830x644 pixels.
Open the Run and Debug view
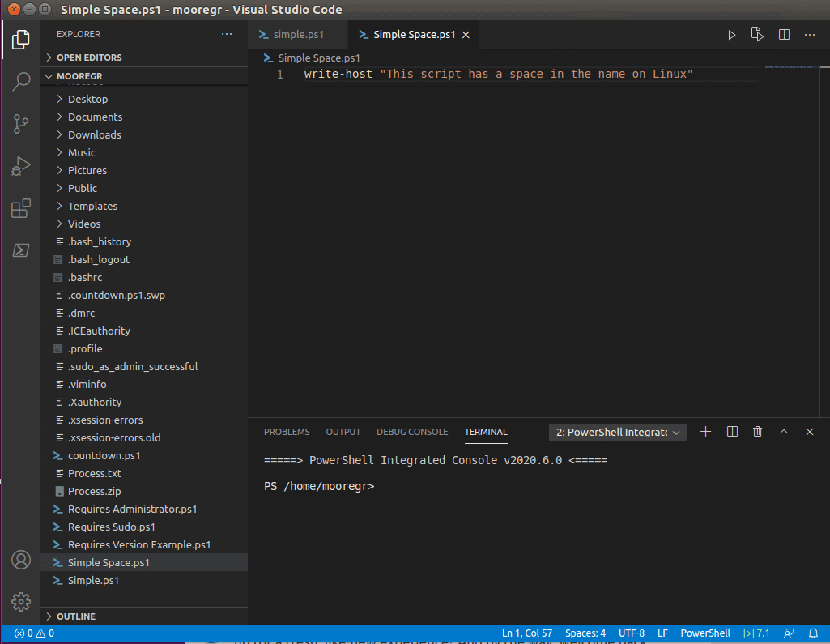(20, 166)
